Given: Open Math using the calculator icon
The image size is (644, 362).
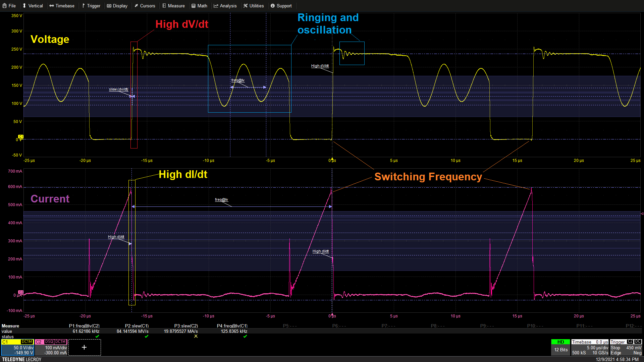Looking at the screenshot, I should [193, 6].
